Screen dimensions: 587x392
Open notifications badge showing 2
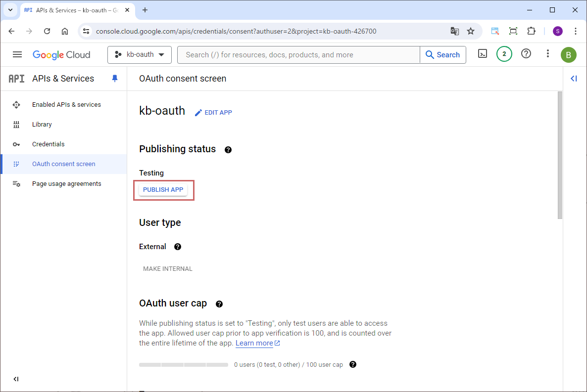point(504,54)
